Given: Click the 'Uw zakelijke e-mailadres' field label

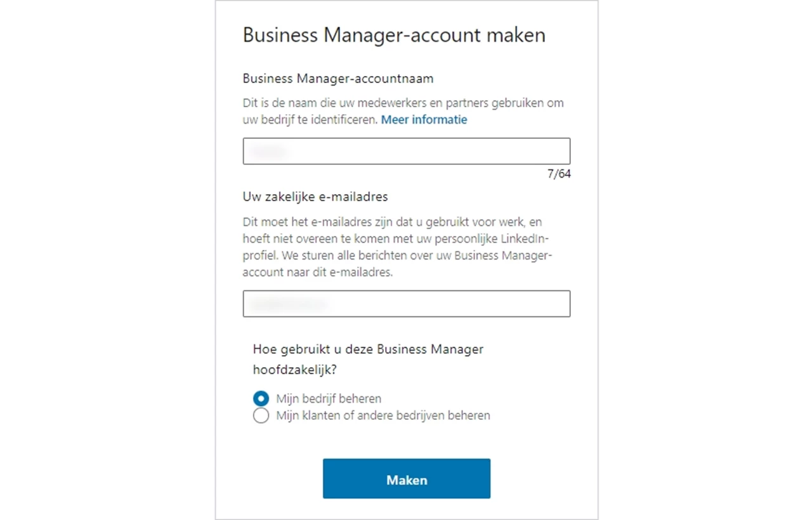Looking at the screenshot, I should (315, 197).
